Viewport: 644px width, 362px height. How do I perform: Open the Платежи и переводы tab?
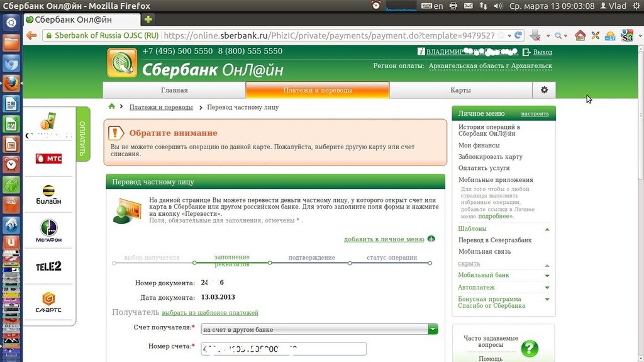pos(318,90)
